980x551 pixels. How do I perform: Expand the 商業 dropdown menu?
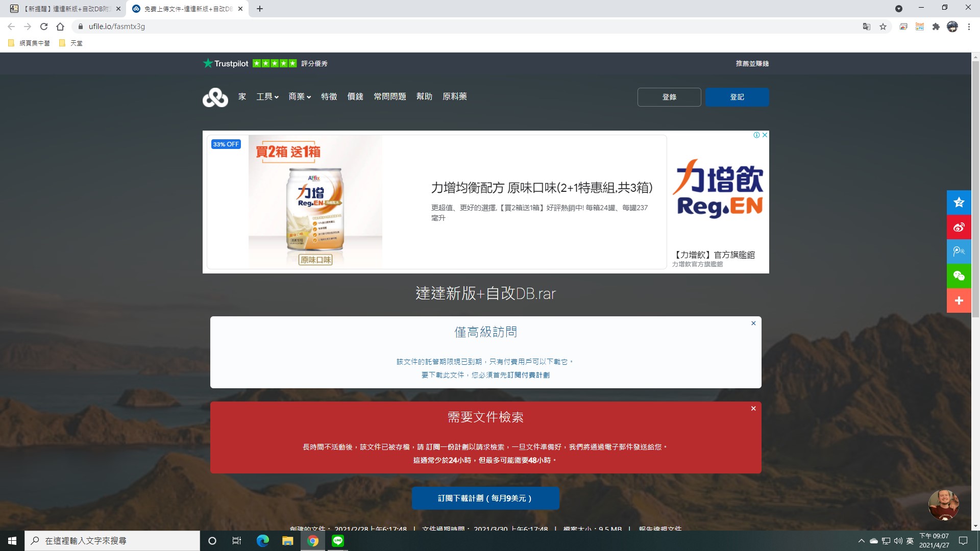coord(300,96)
